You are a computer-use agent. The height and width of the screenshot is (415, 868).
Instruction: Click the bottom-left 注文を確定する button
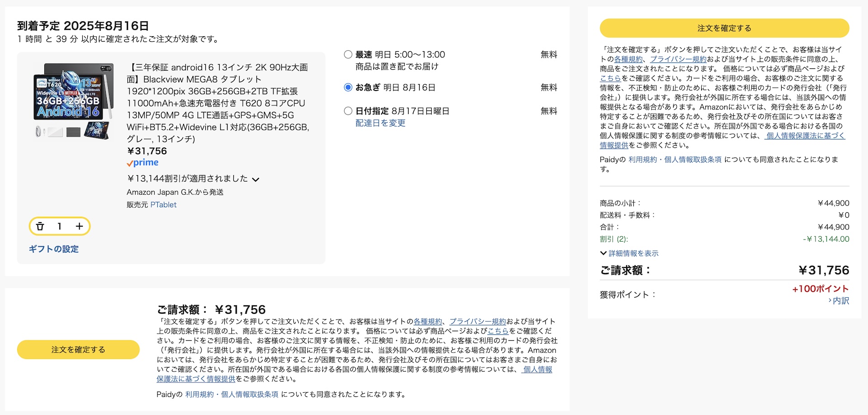78,349
